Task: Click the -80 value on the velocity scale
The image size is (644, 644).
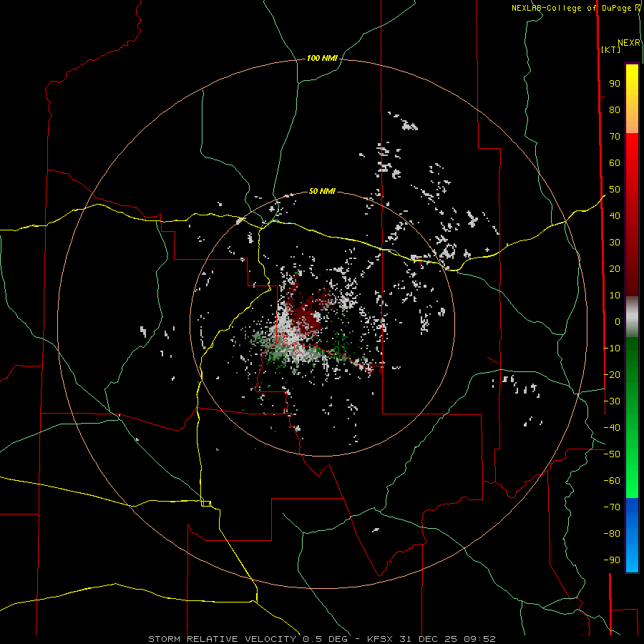Action: coord(612,534)
